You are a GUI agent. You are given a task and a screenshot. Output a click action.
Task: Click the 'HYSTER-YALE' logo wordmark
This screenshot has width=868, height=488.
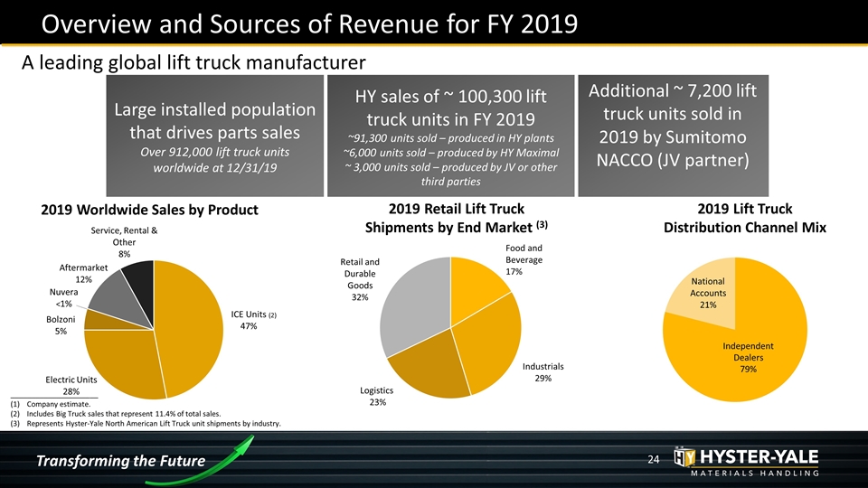point(759,457)
